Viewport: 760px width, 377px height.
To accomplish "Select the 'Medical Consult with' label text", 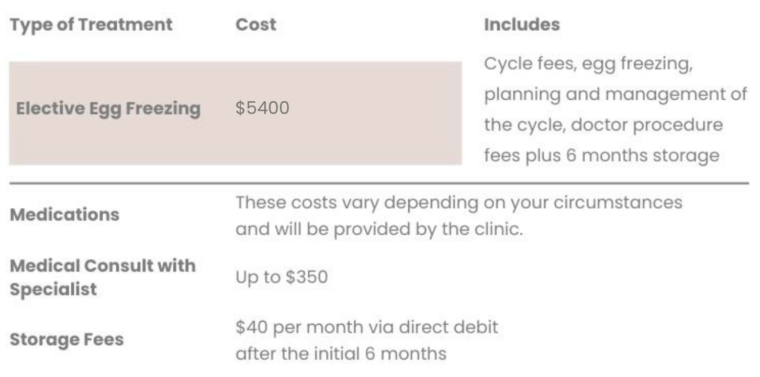I will click(103, 266).
